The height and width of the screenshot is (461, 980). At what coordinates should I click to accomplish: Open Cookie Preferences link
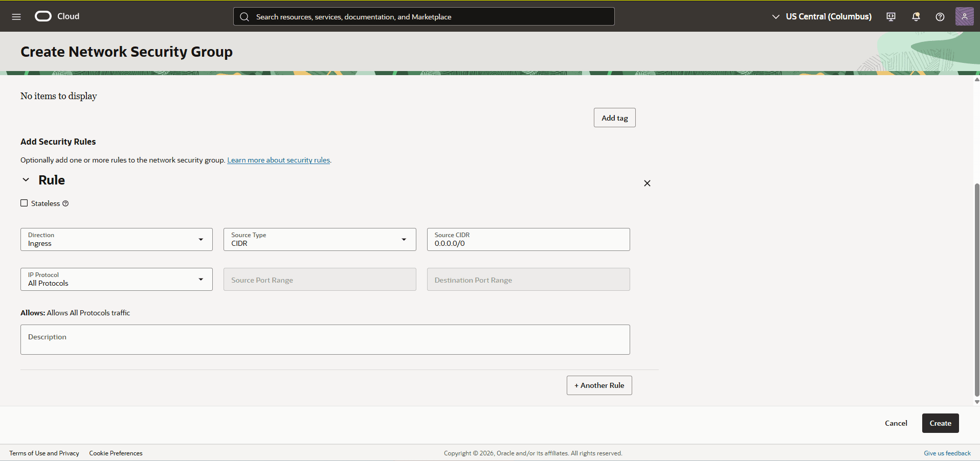[116, 453]
